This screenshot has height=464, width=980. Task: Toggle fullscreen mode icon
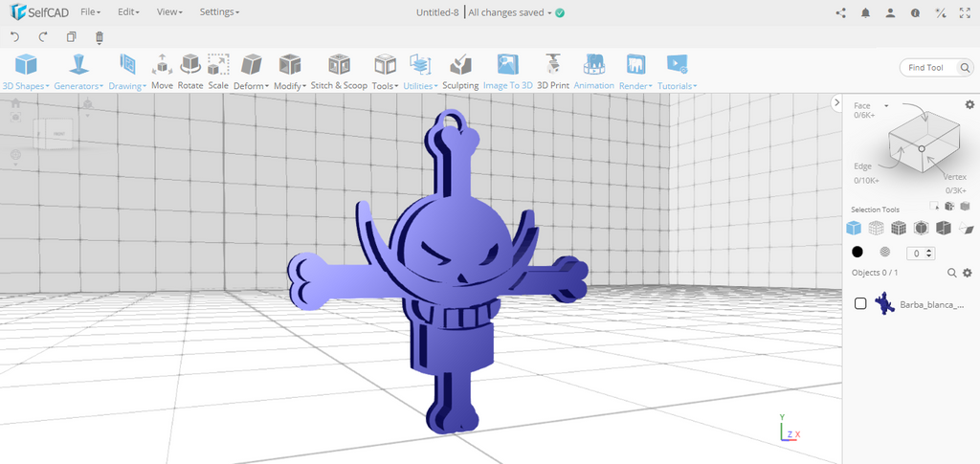coord(965,12)
